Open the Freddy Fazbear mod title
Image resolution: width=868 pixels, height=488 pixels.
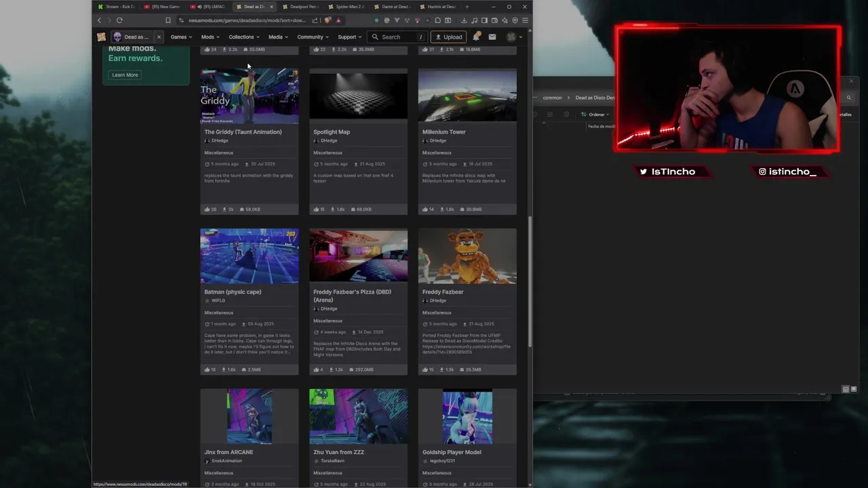click(x=443, y=292)
